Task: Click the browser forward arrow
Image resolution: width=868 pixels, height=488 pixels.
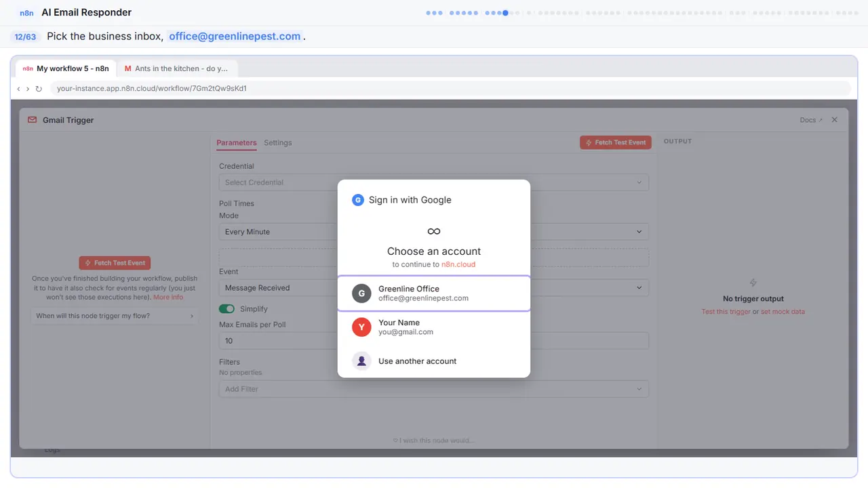Action: 28,89
